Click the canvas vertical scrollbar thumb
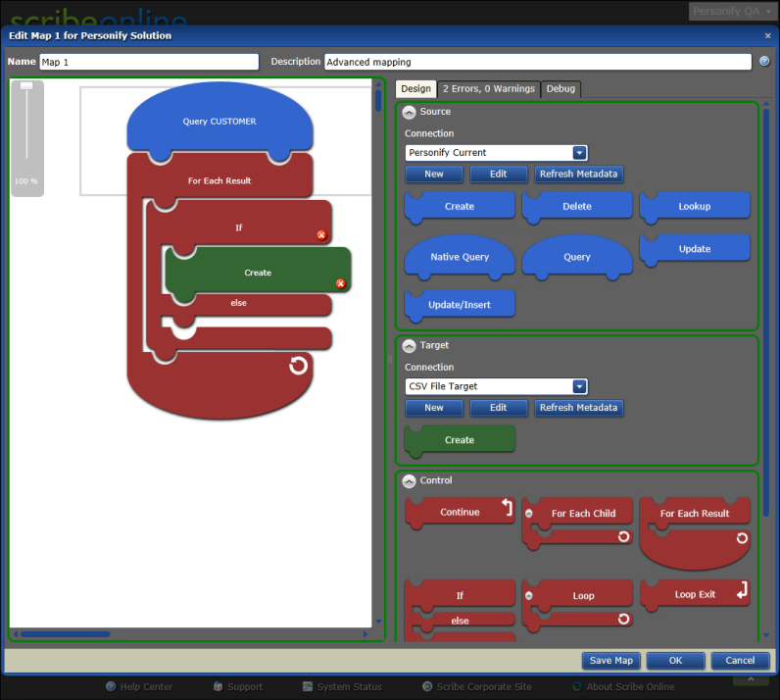The width and height of the screenshot is (780, 700). click(x=378, y=101)
